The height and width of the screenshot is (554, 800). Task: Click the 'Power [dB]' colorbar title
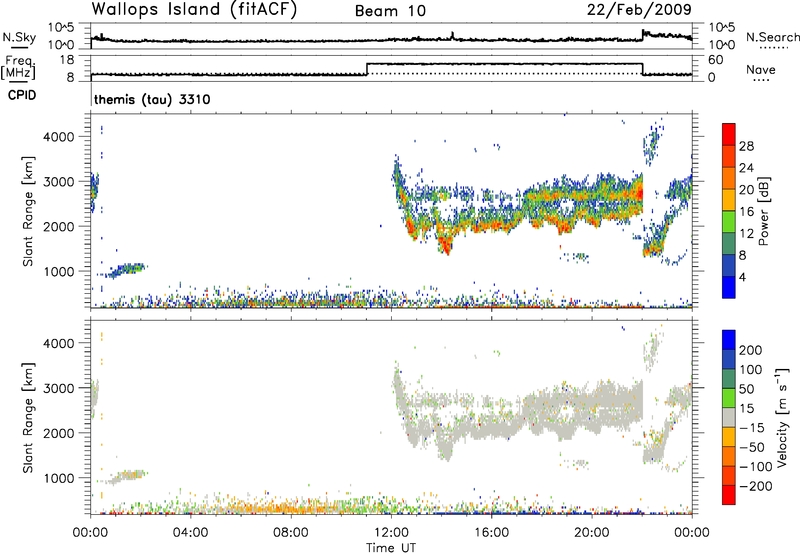[763, 211]
